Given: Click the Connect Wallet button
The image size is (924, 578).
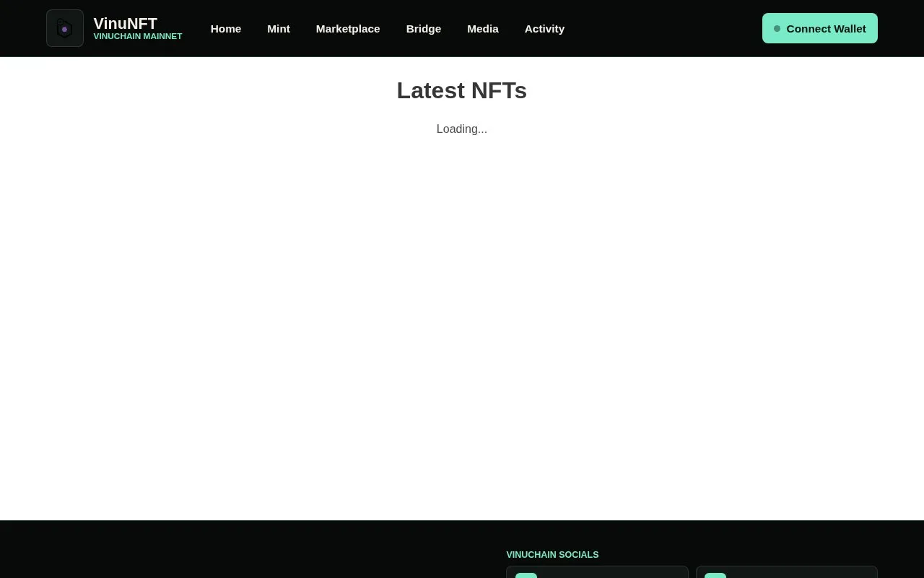Looking at the screenshot, I should pyautogui.click(x=820, y=28).
